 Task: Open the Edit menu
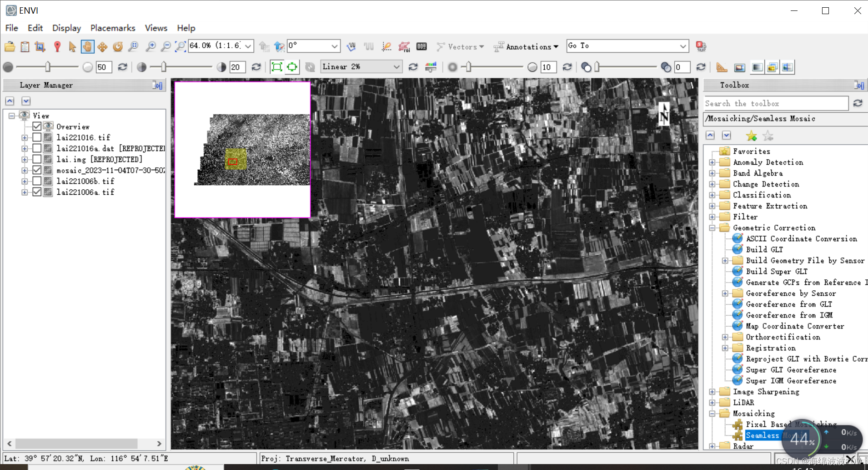(x=35, y=28)
